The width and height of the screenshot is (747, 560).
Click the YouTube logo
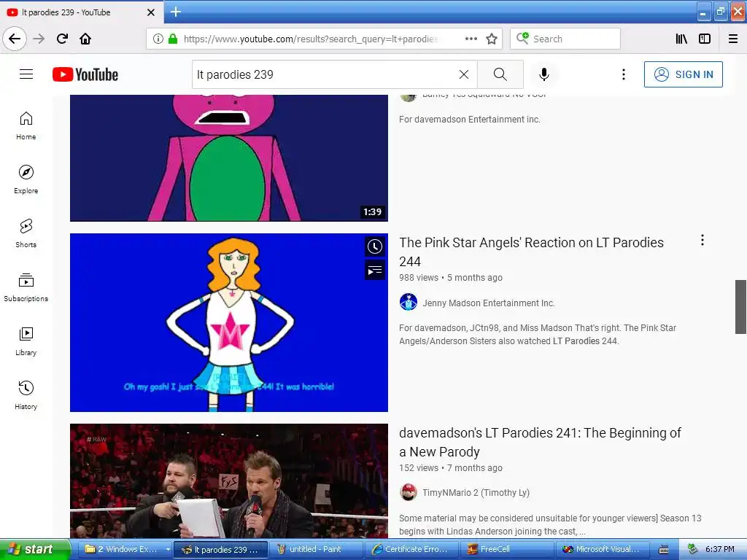[85, 74]
